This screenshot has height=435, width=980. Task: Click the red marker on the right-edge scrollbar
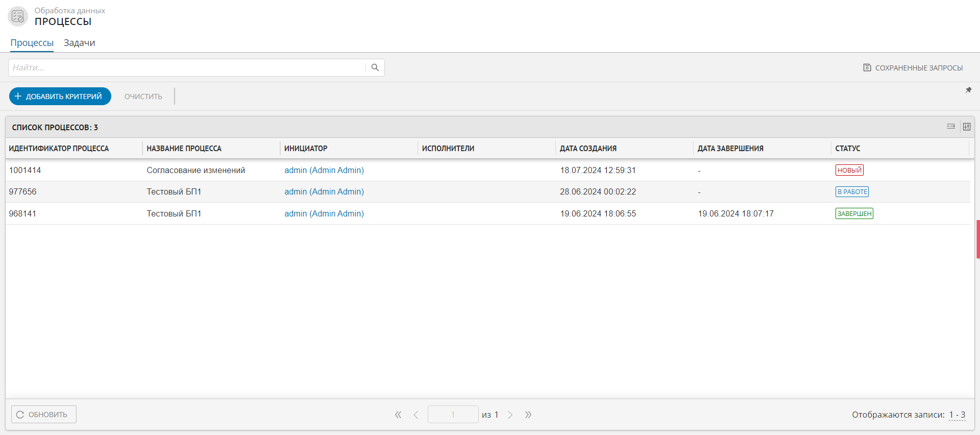(x=978, y=239)
